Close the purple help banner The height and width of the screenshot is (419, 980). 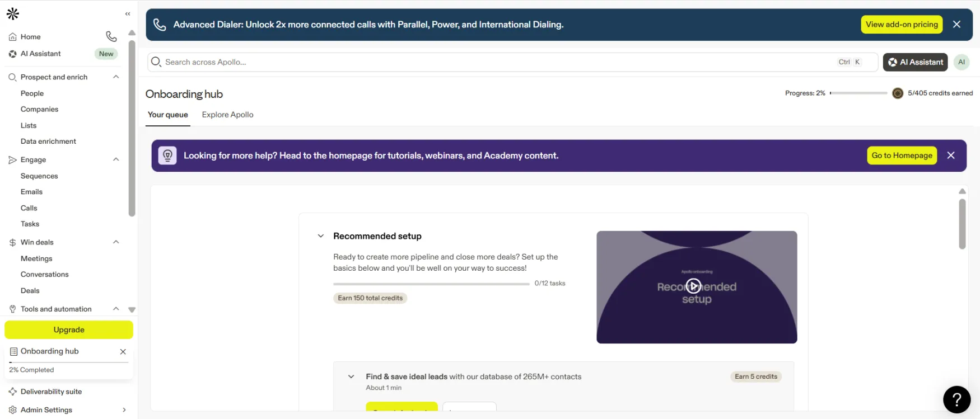coord(951,156)
